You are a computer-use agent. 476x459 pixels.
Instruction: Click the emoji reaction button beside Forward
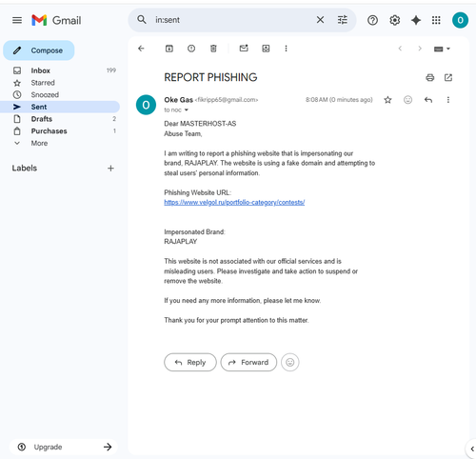[289, 362]
